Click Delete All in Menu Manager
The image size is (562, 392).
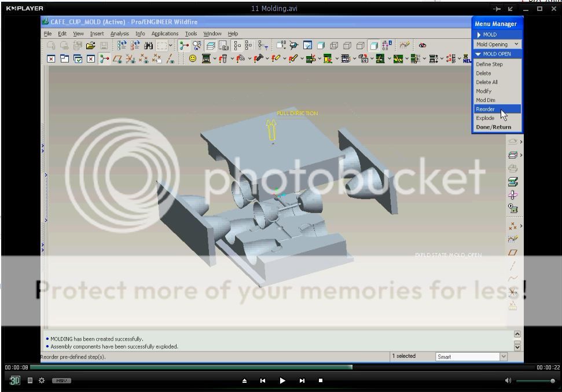tap(497, 82)
